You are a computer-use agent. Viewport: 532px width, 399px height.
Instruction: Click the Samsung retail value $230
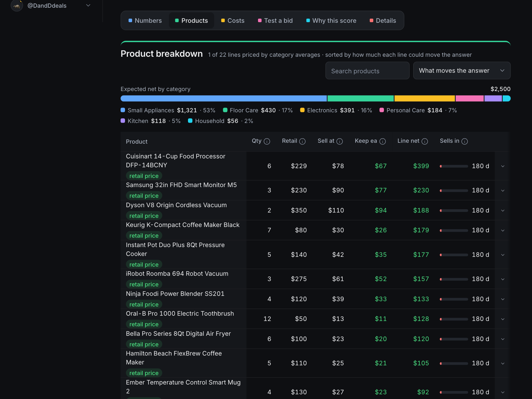pos(299,190)
